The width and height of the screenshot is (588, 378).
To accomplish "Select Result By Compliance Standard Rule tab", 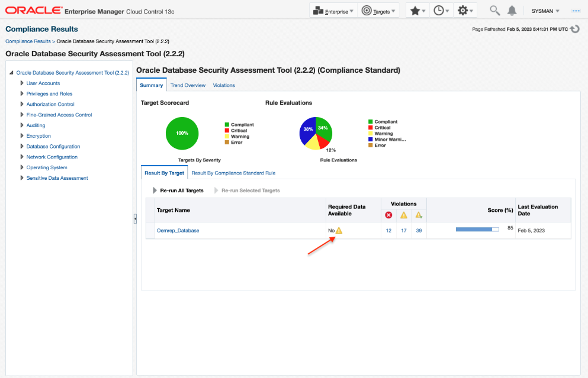I will 233,173.
